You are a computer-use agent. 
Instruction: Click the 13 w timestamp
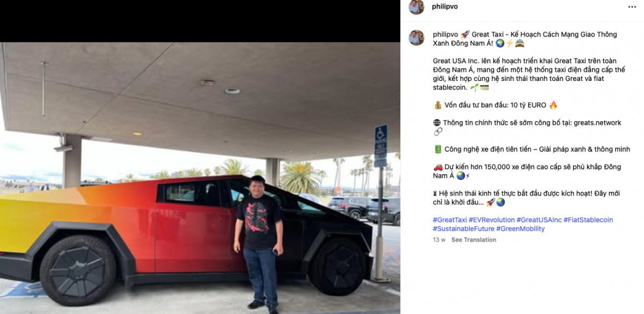coord(439,240)
